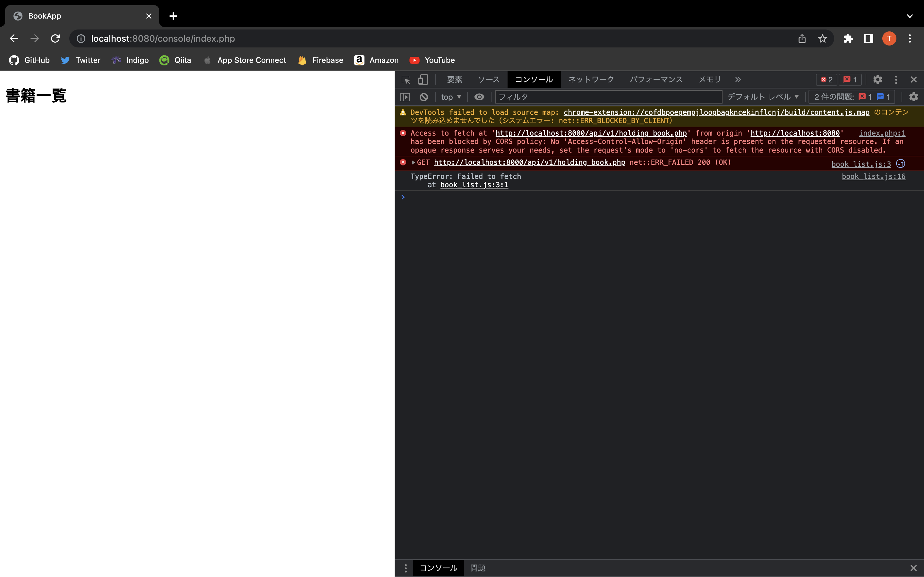
Task: Open the デフォルト レベル log level dropdown
Action: click(763, 97)
